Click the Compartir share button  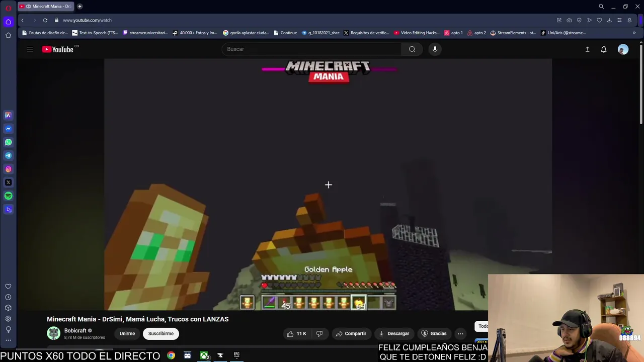click(x=351, y=333)
